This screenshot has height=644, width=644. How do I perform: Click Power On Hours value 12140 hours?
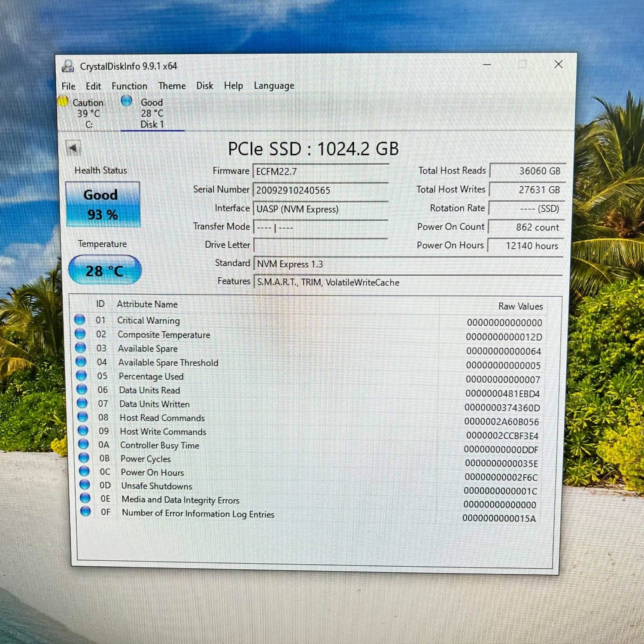click(x=526, y=246)
